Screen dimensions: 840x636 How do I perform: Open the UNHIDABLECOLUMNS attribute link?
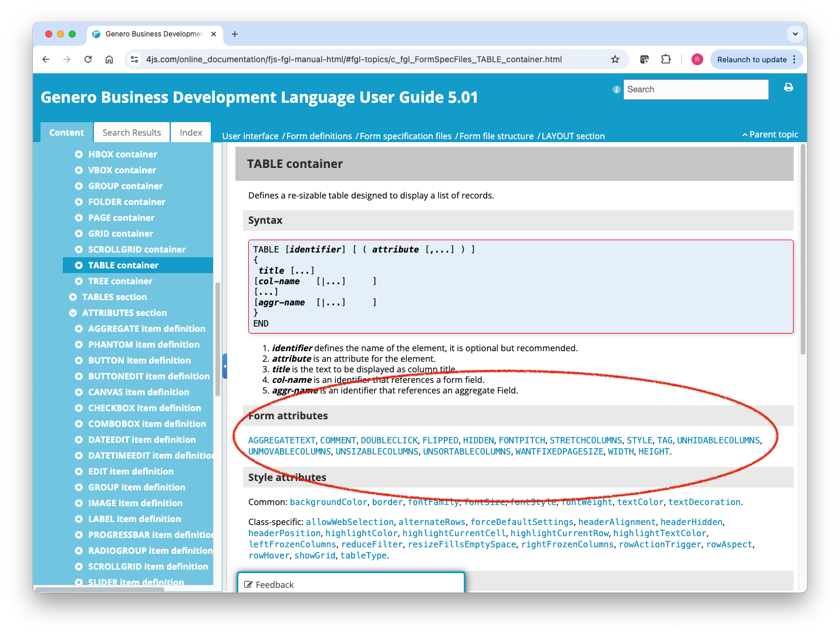(x=718, y=440)
